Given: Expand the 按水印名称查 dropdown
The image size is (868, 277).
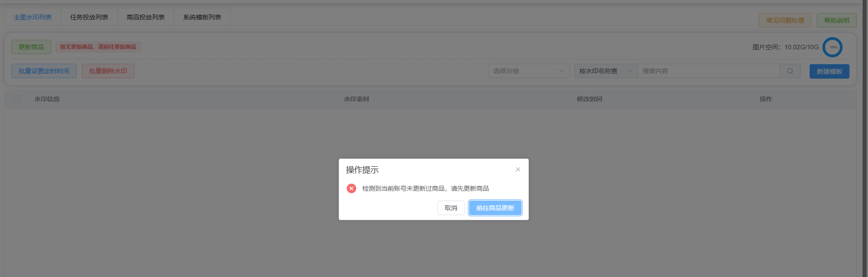Looking at the screenshot, I should point(605,71).
